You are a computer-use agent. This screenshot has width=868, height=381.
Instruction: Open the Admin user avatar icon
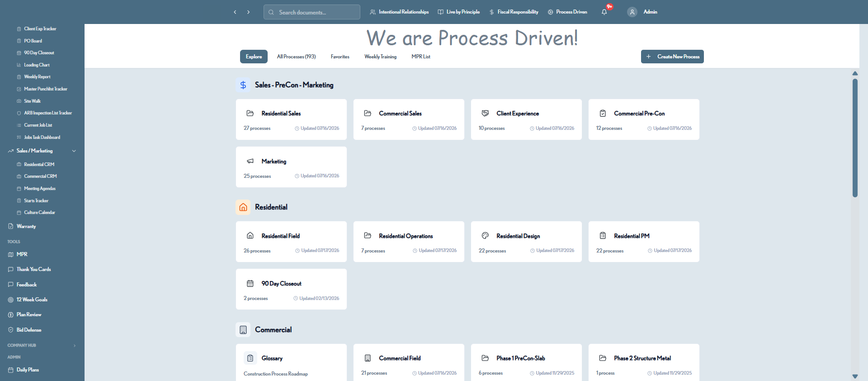coord(632,12)
